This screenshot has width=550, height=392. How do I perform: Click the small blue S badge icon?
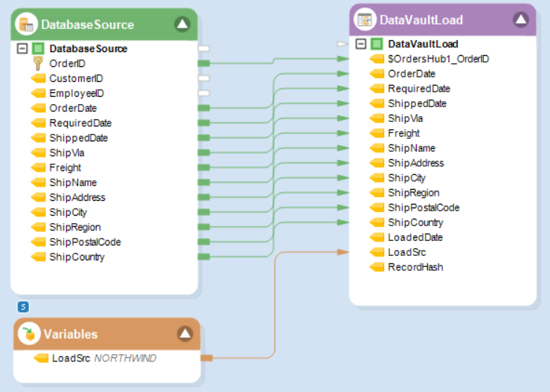(x=23, y=306)
